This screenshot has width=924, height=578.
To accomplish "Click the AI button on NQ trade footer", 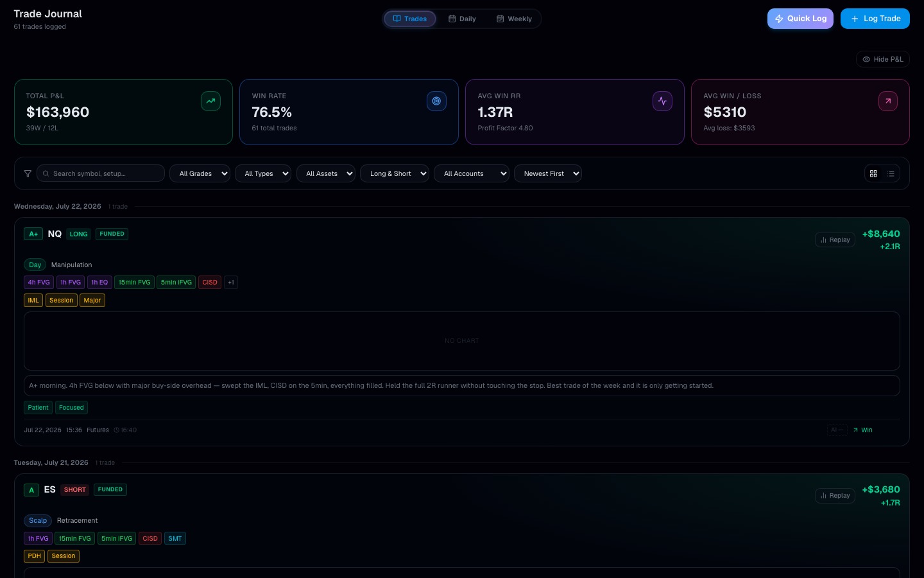I will tap(837, 430).
